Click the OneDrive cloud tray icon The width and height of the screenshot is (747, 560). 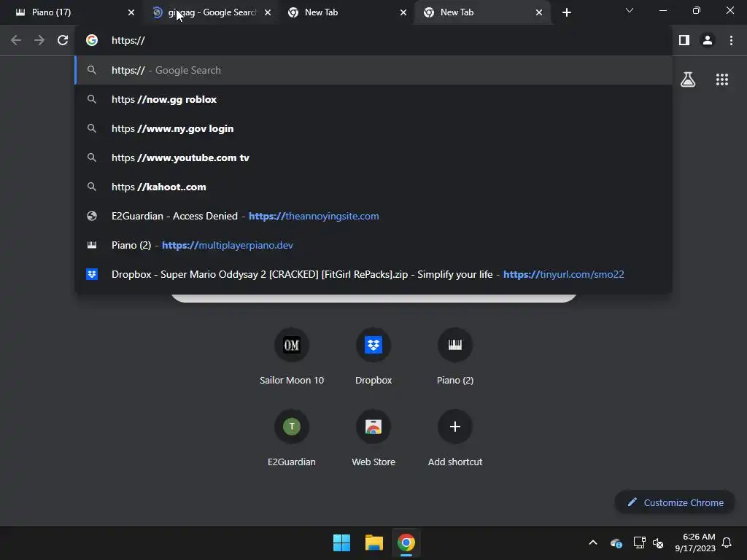(x=616, y=542)
